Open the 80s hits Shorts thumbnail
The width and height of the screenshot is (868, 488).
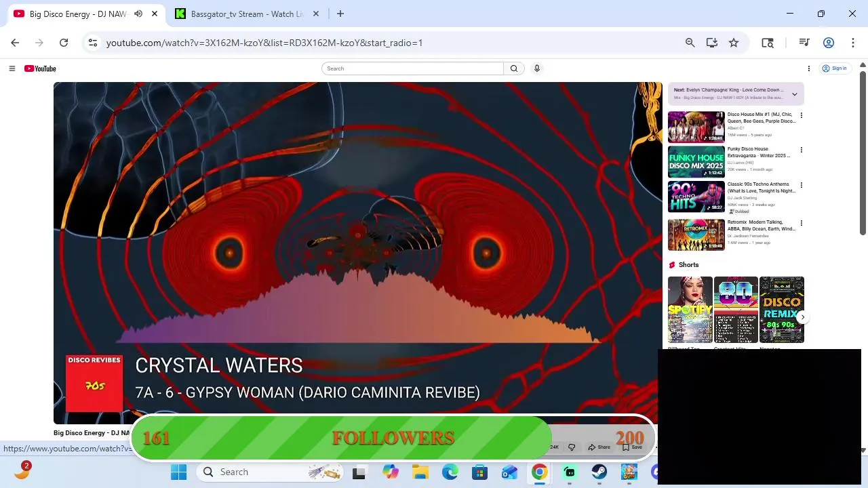tap(736, 310)
